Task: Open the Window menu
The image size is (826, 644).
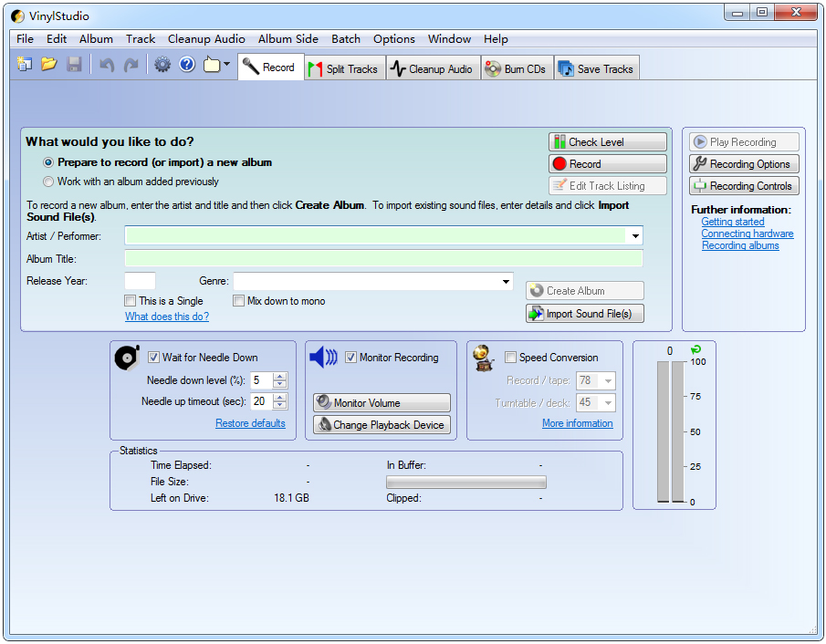Action: [449, 39]
